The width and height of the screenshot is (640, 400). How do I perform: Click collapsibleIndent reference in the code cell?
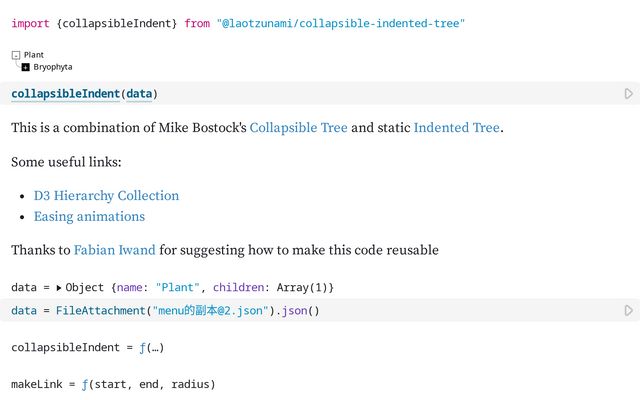coord(65,94)
